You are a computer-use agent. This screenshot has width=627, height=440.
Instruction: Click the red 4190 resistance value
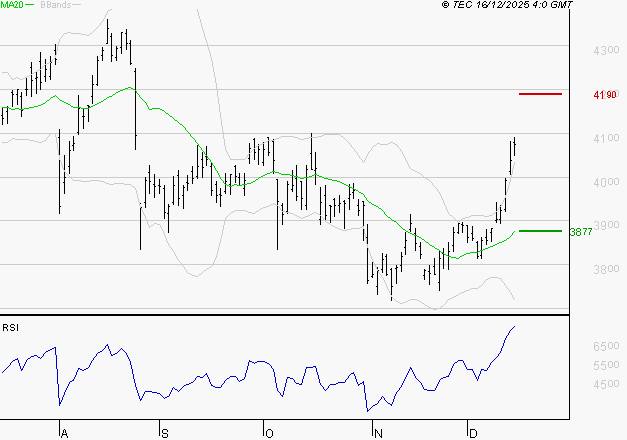[605, 95]
